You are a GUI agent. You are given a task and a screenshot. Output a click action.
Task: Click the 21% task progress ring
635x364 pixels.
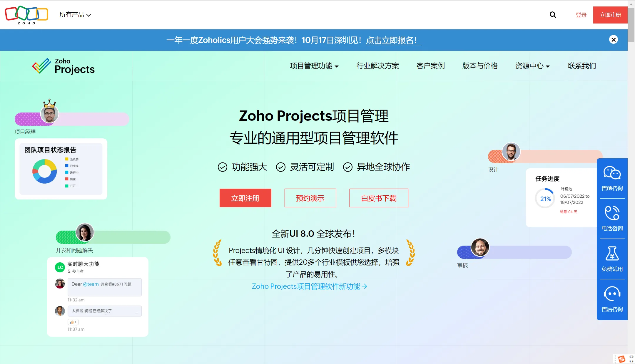[x=546, y=199]
